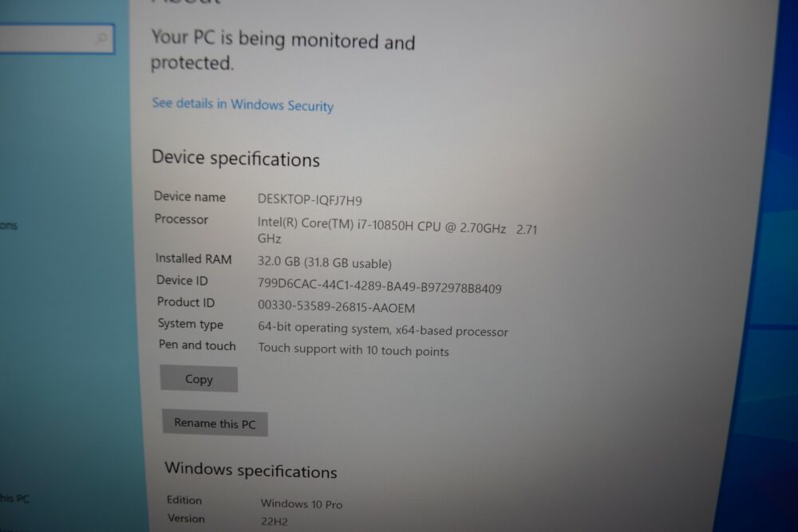Click the Copy button under Device specifications
798x532 pixels.
[199, 379]
